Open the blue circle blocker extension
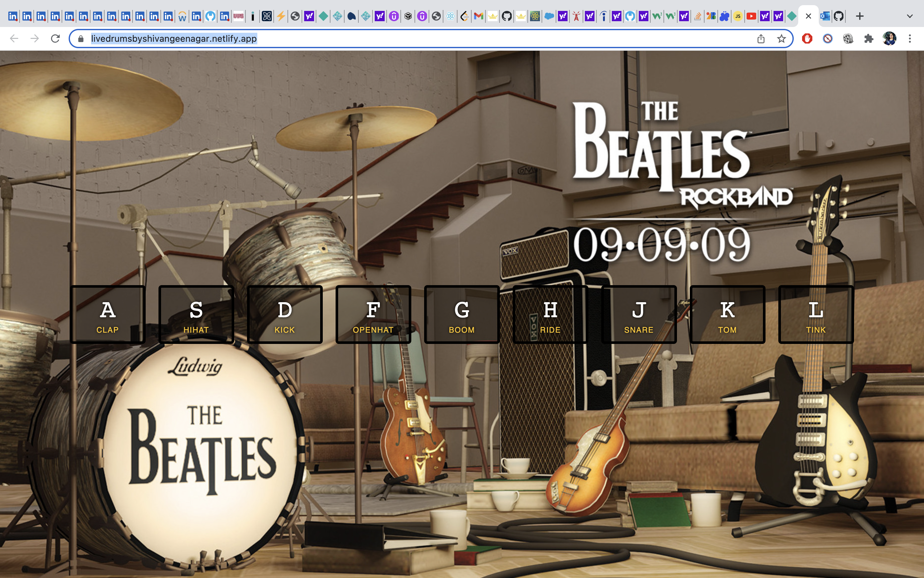 click(828, 39)
